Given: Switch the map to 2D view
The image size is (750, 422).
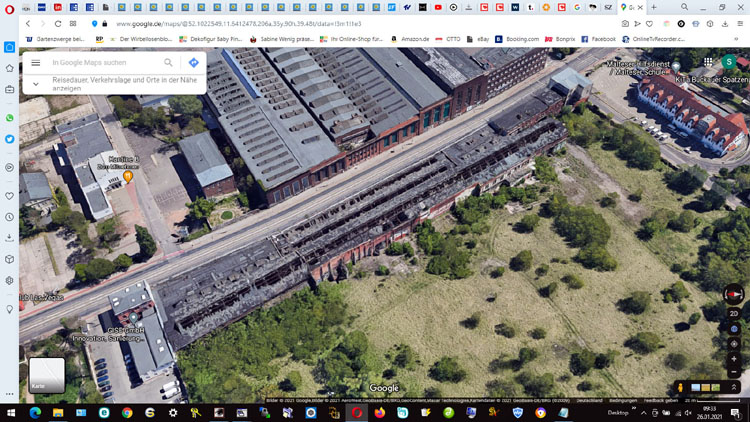Looking at the screenshot, I should click(x=734, y=314).
